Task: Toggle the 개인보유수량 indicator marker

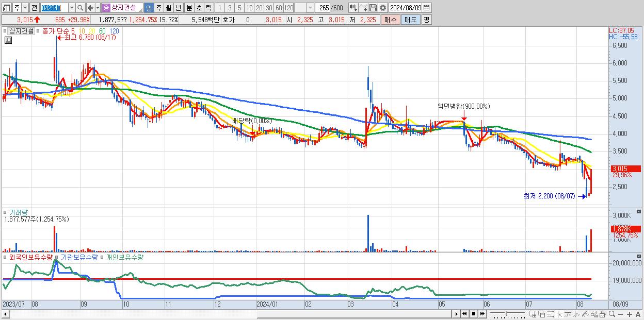Action: pyautogui.click(x=102, y=257)
